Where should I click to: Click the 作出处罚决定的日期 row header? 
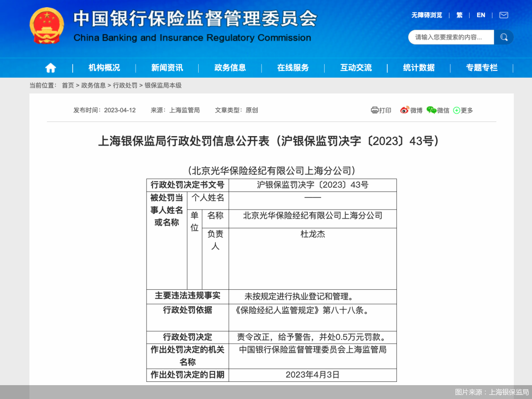pyautogui.click(x=188, y=375)
